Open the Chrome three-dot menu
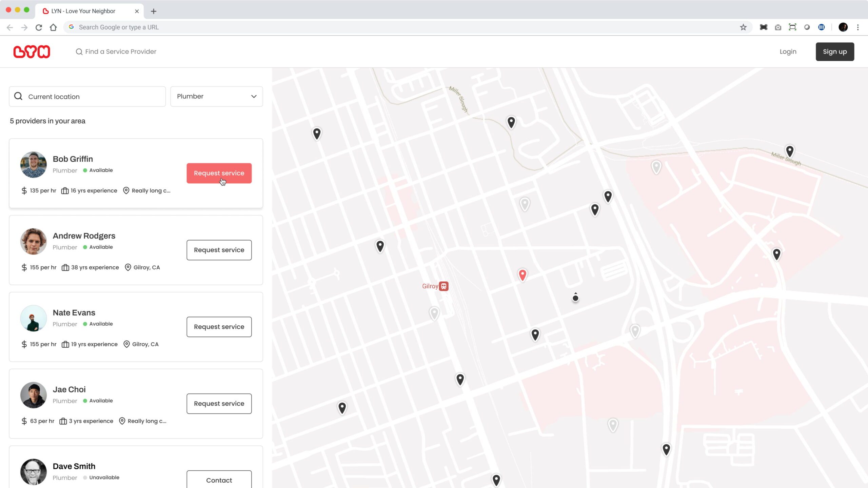This screenshot has width=868, height=488. point(858,27)
